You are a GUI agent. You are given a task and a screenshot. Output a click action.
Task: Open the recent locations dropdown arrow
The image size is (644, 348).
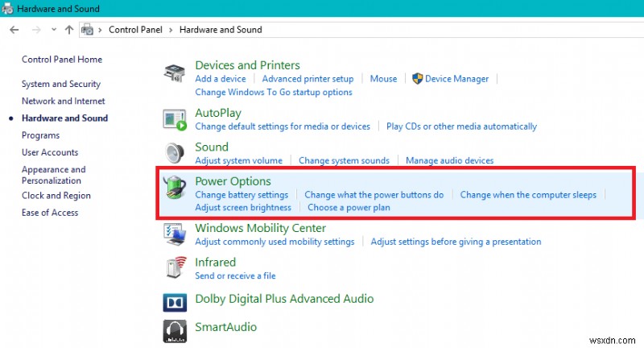[x=53, y=30]
